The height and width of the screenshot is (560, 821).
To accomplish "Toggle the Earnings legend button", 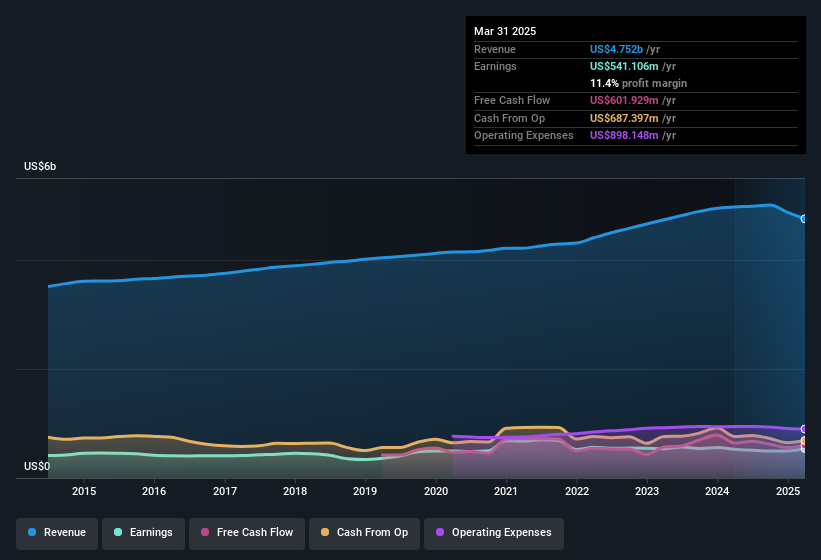I will pos(143,533).
